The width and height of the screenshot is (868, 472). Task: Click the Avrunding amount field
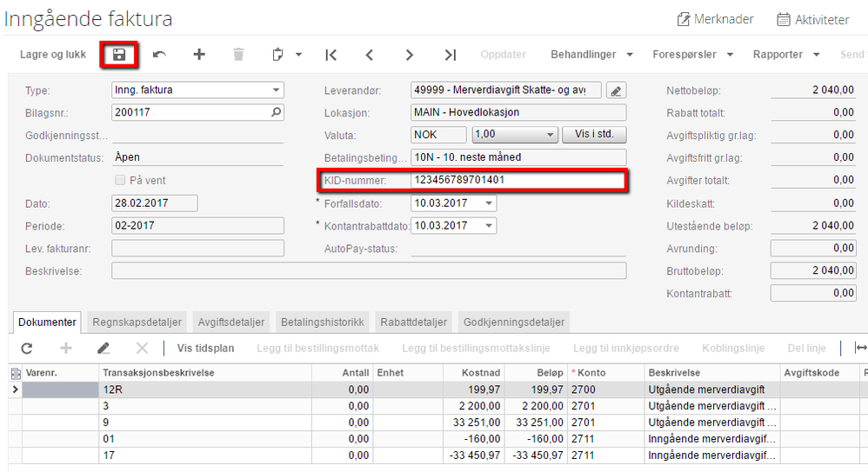pyautogui.click(x=814, y=249)
